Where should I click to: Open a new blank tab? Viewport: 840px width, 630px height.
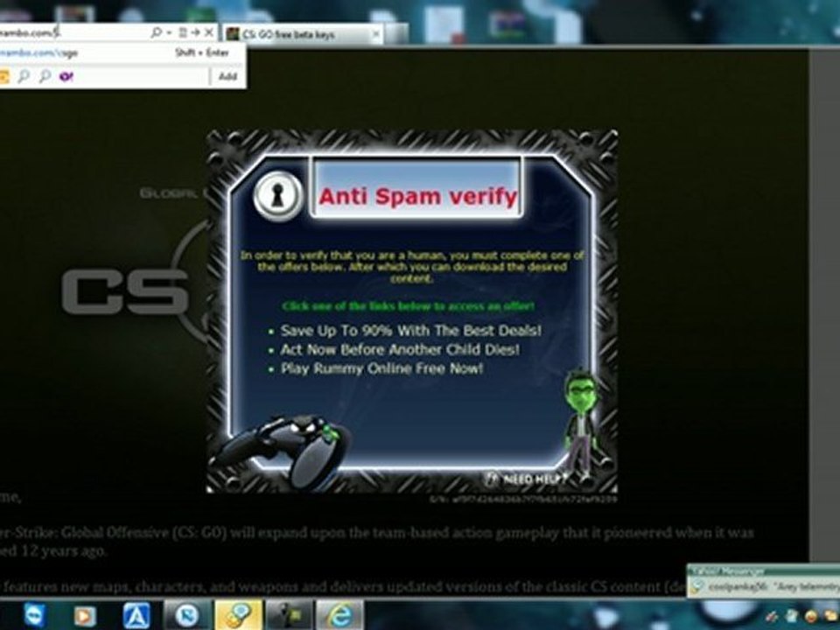(x=396, y=35)
